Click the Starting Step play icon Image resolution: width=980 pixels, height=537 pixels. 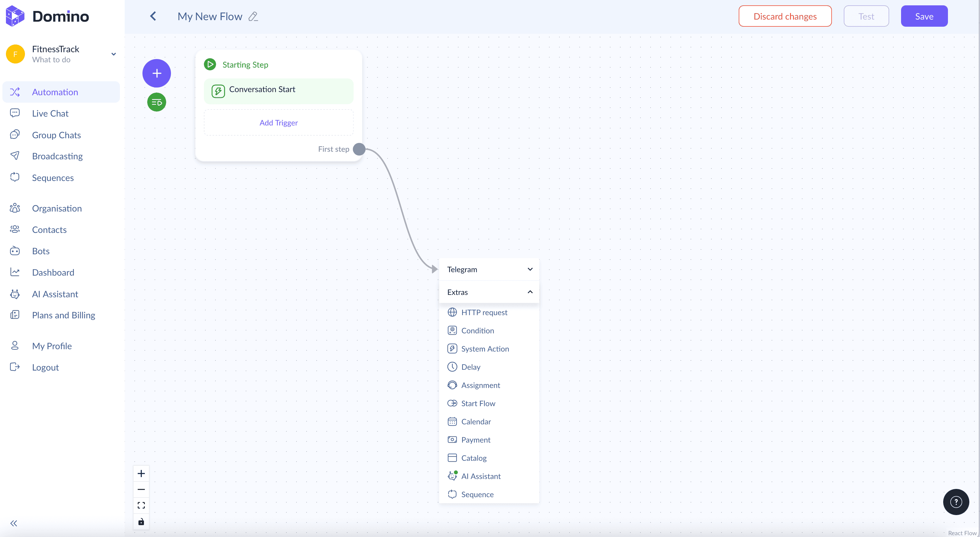210,64
